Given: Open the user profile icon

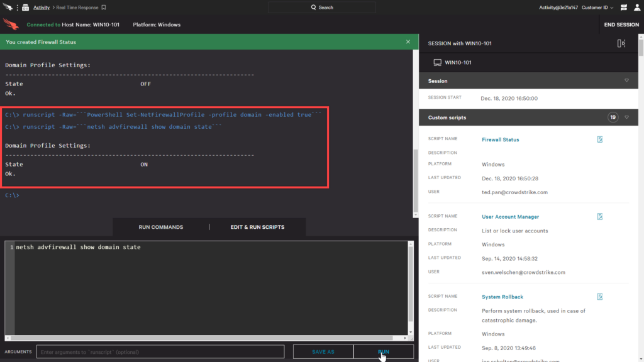Looking at the screenshot, I should [637, 8].
